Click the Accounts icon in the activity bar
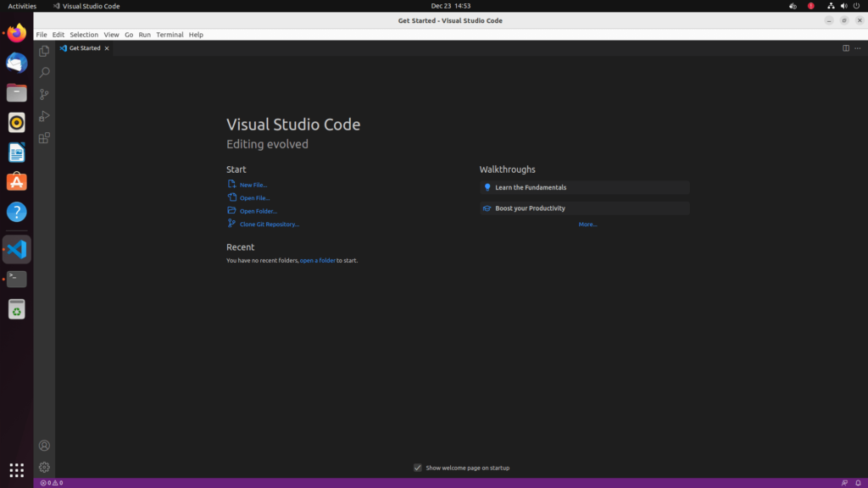This screenshot has width=868, height=488. point(43,445)
